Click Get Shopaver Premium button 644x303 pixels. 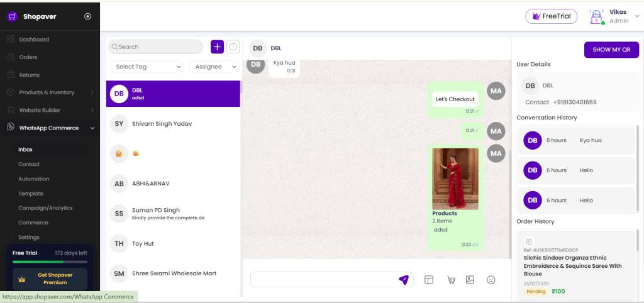coord(50,279)
